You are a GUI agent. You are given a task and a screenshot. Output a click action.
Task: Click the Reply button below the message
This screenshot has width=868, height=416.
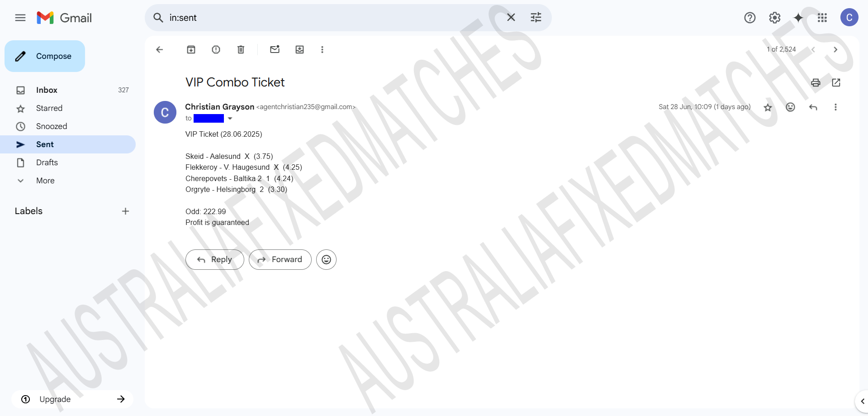pos(215,259)
